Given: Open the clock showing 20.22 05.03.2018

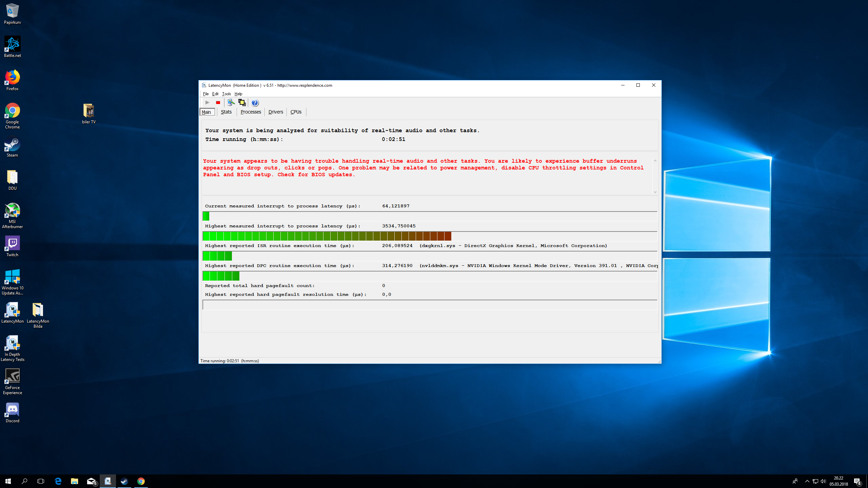Looking at the screenshot, I should 839,481.
